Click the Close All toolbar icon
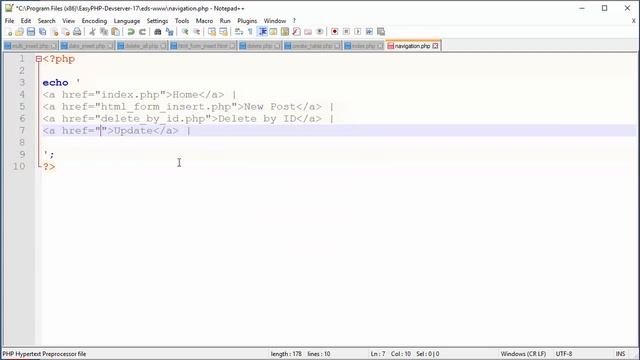 point(65,32)
